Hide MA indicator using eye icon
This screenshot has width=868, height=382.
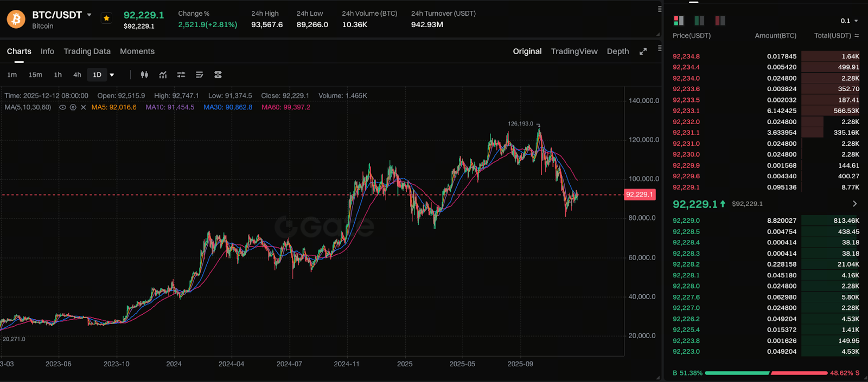pos(62,107)
